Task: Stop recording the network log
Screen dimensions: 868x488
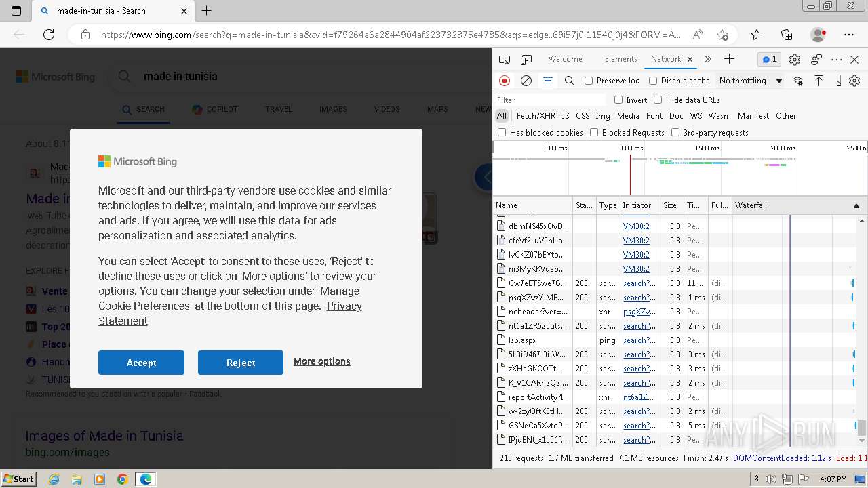Action: tap(505, 81)
